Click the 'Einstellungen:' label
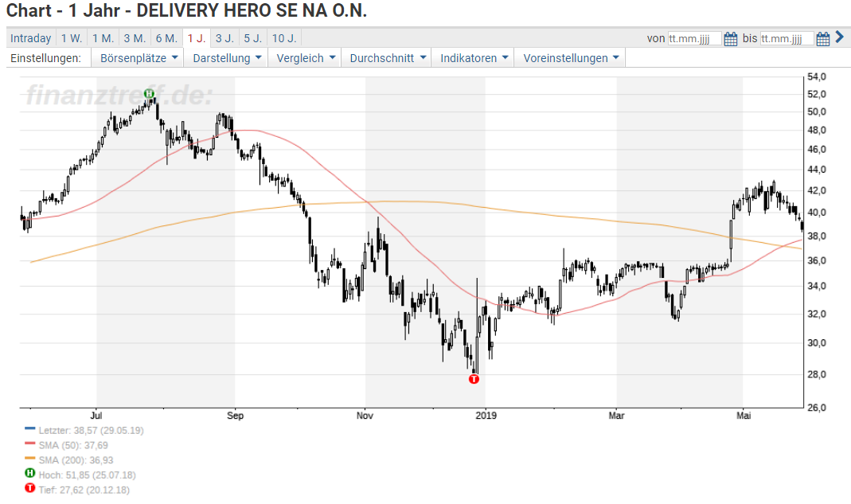Screen dimensions: 851x504 [x=45, y=58]
